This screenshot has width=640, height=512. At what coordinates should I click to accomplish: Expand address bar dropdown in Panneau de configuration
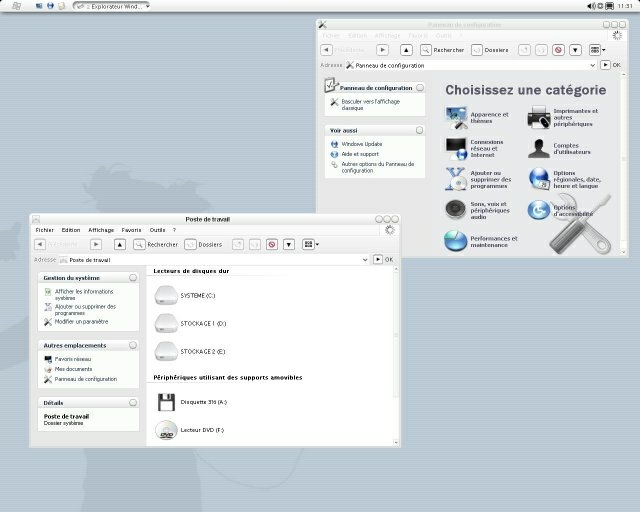[x=593, y=65]
